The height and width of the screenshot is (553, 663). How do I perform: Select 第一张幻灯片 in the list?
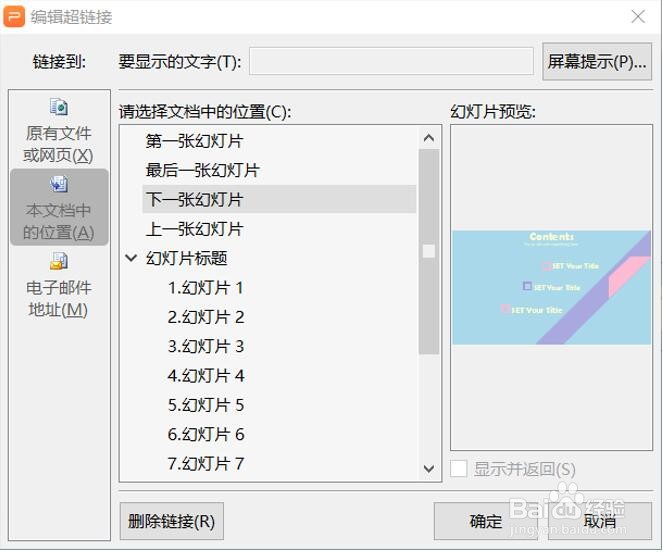[x=279, y=141]
